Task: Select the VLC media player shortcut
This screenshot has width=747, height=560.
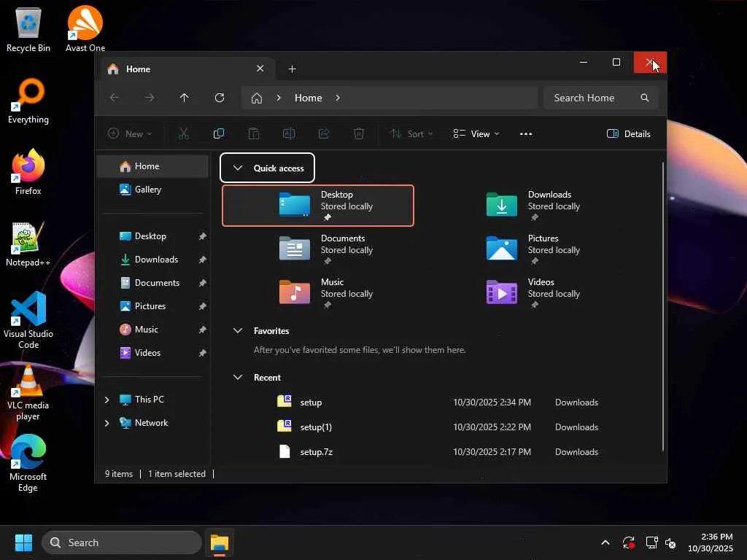Action: pyautogui.click(x=28, y=392)
